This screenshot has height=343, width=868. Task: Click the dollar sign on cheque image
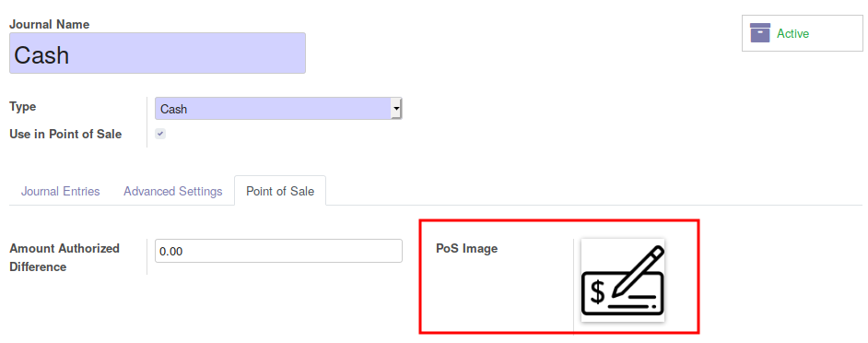point(597,293)
